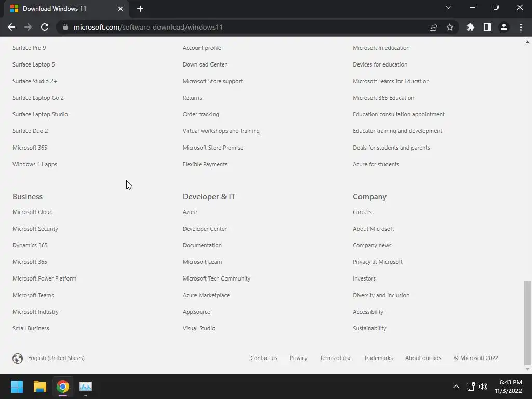
Task: Close the Download Windows 11 tab
Action: [121, 9]
